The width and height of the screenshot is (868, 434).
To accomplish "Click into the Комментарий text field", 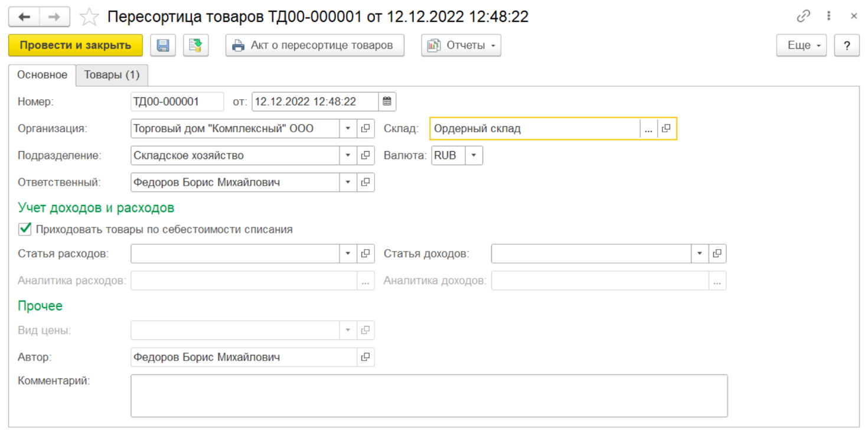I will coord(429,396).
